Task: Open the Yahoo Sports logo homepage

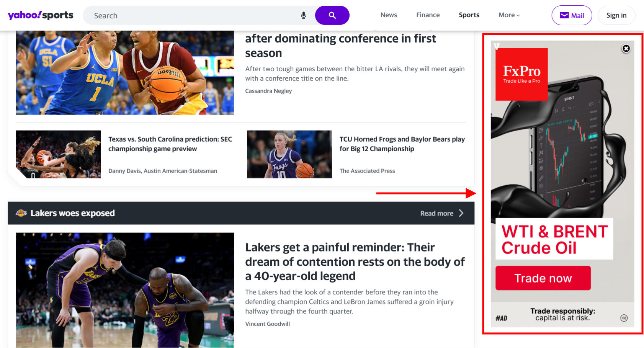Action: pyautogui.click(x=41, y=15)
